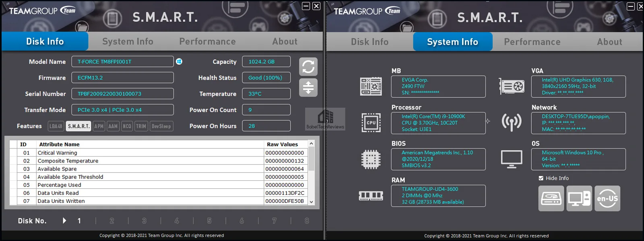
Task: Click the motherboard icon next to MB
Action: pos(371,86)
